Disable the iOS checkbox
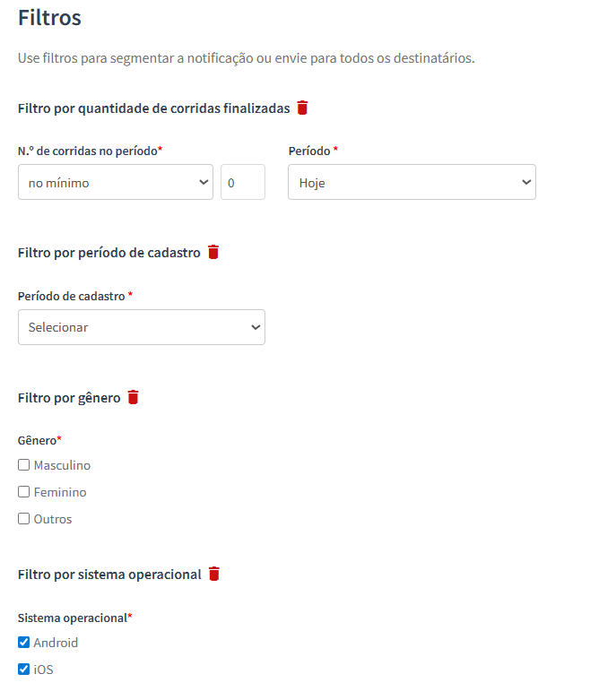The image size is (590, 700). click(24, 669)
